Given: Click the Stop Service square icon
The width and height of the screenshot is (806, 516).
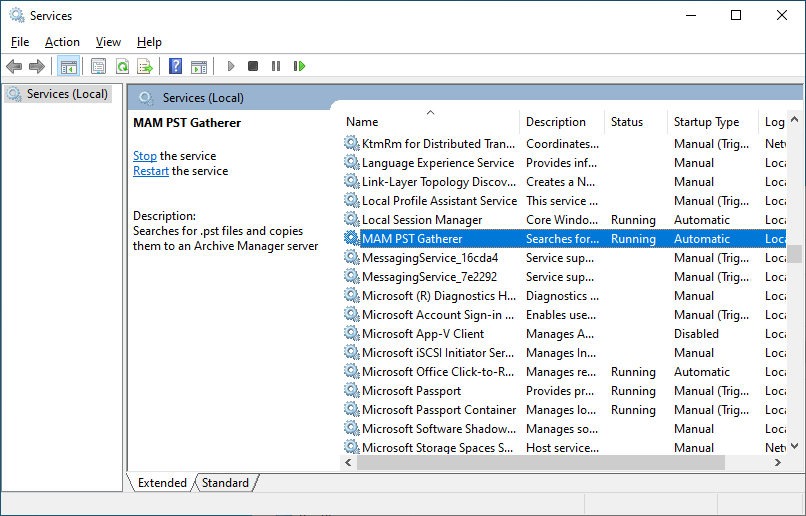Looking at the screenshot, I should pyautogui.click(x=253, y=67).
